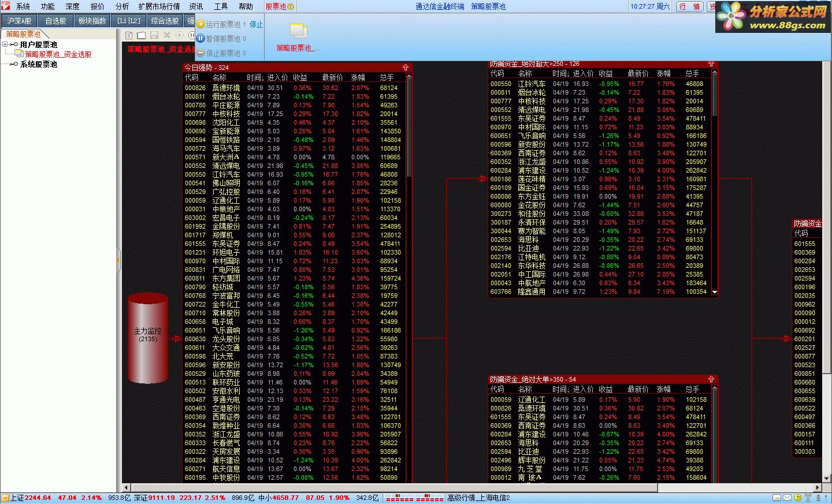Image resolution: width=832 pixels, height=504 pixels.
Task: Click the gray 停止股票池 stop icon
Action: [201, 53]
